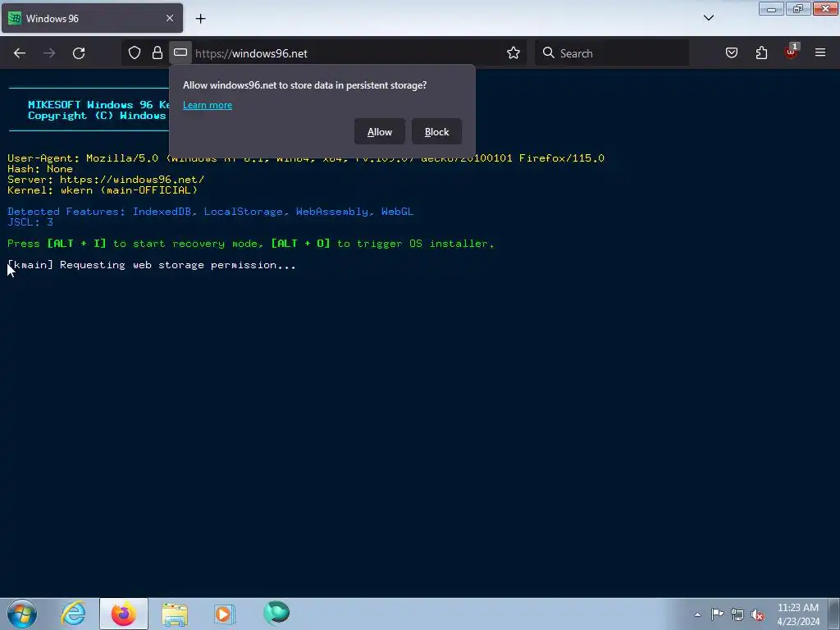Click the 'Hash: None' line

point(40,169)
